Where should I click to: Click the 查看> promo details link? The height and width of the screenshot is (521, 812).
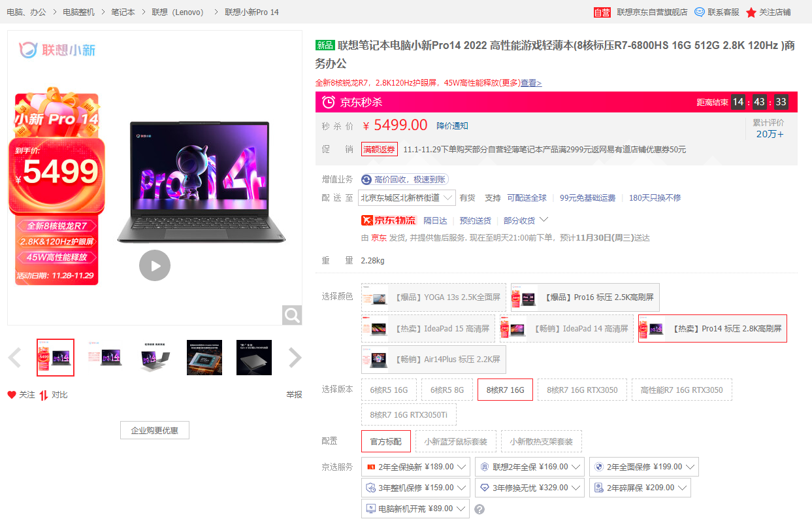click(531, 83)
